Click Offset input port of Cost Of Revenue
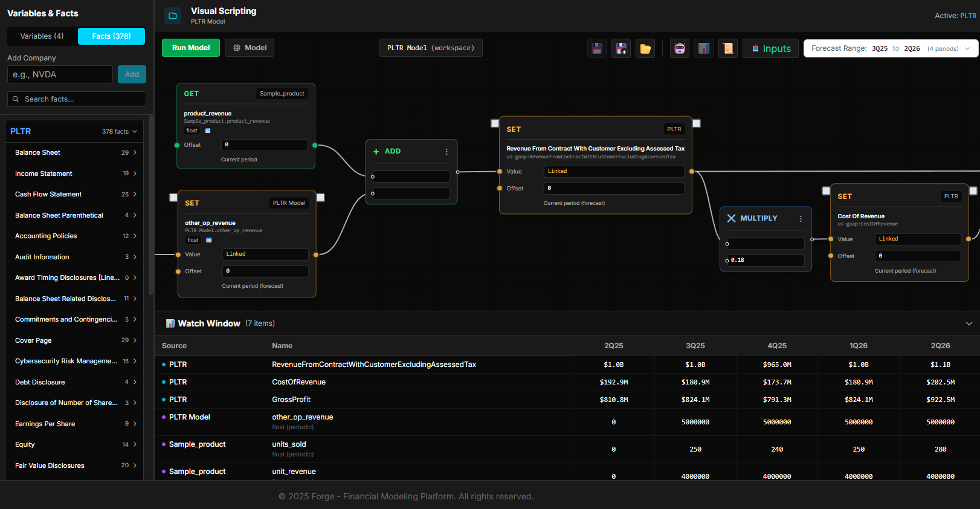This screenshot has height=509, width=980. click(x=831, y=256)
